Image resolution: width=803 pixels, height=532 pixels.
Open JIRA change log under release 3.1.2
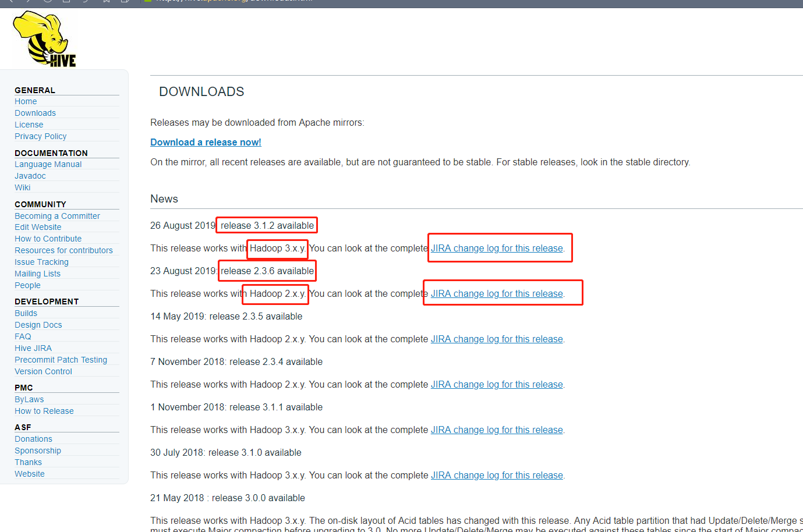[x=497, y=248]
